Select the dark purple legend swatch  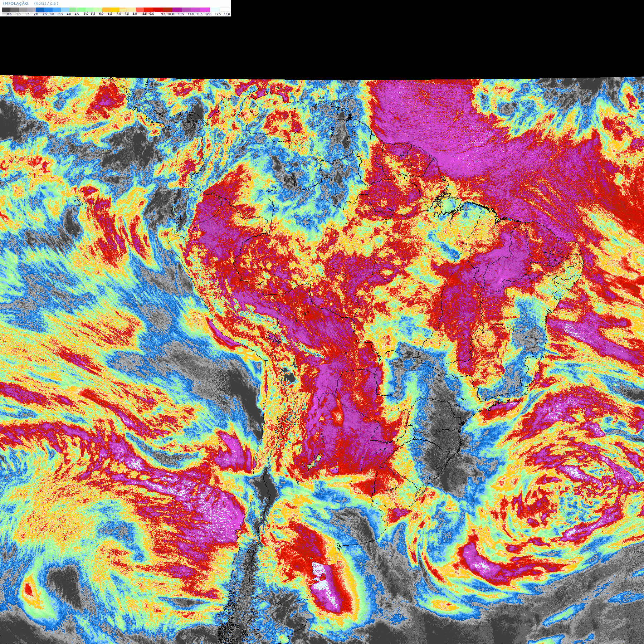[177, 10]
